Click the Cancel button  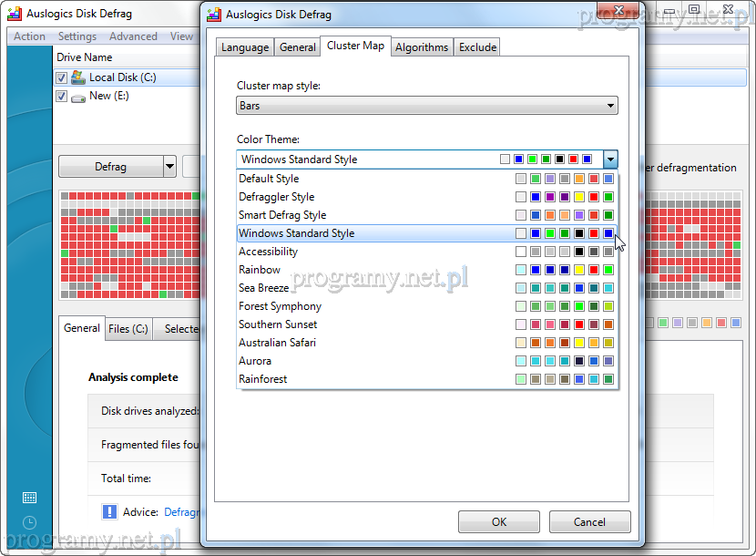coord(589,522)
